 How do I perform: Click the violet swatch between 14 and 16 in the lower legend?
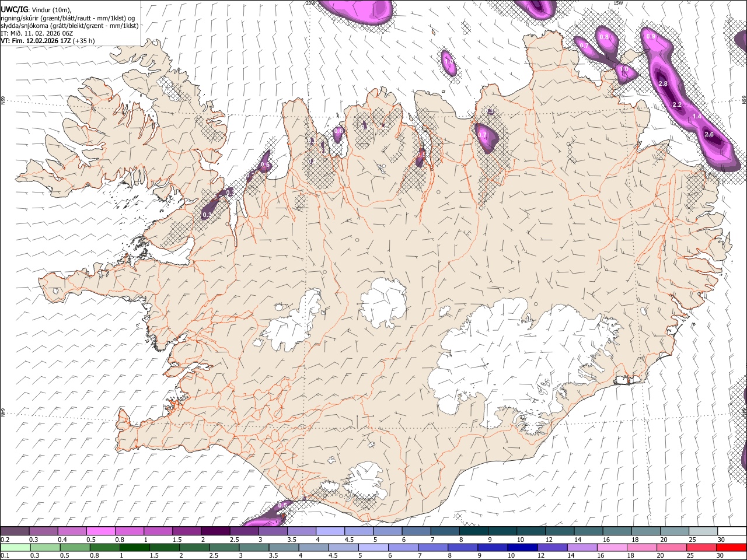582,547
